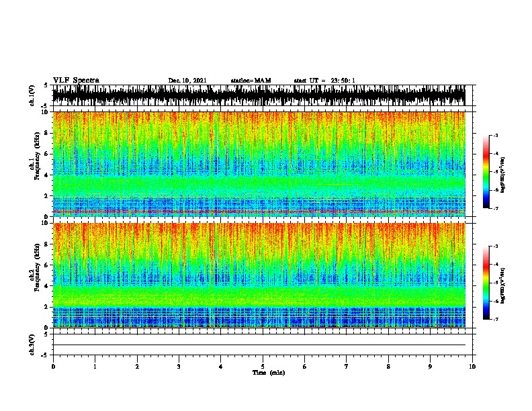
Task: Click the "Time (min)" axis title
Action: click(269, 373)
